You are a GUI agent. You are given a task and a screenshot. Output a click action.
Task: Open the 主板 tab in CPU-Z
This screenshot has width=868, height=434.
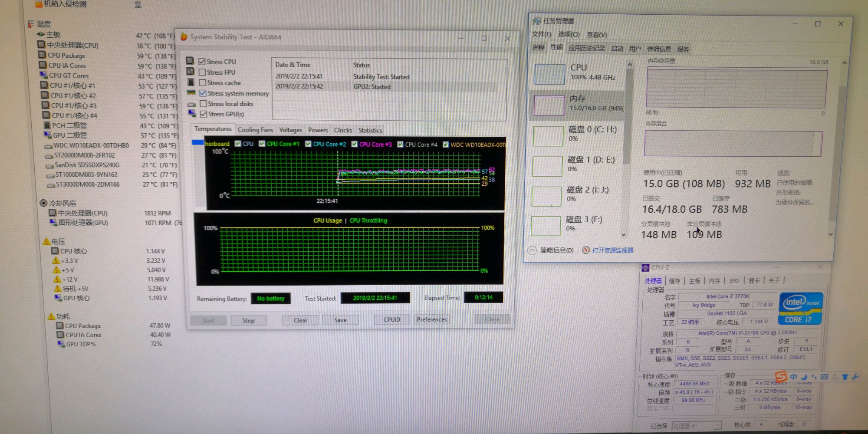[x=695, y=281]
